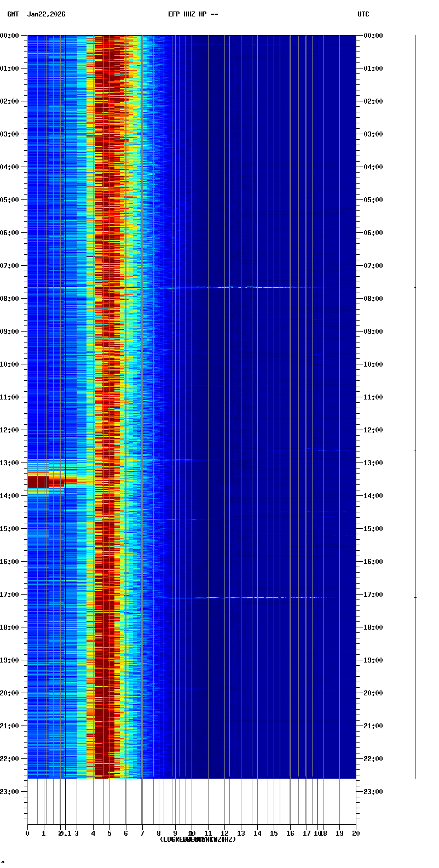439x868 pixels.
Task: Click the 22:00 time label on right axis
Action: pyautogui.click(x=373, y=759)
